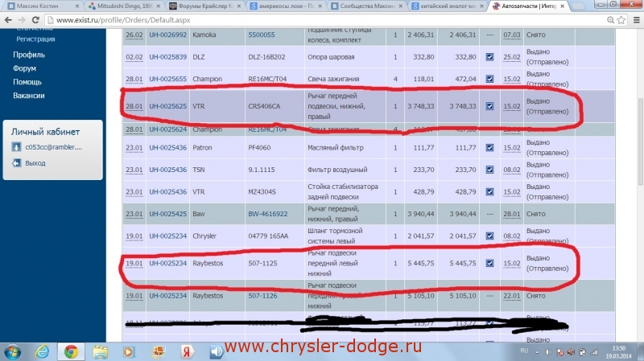Open Профиль in the sidebar
The height and width of the screenshot is (361, 644).
(29, 55)
